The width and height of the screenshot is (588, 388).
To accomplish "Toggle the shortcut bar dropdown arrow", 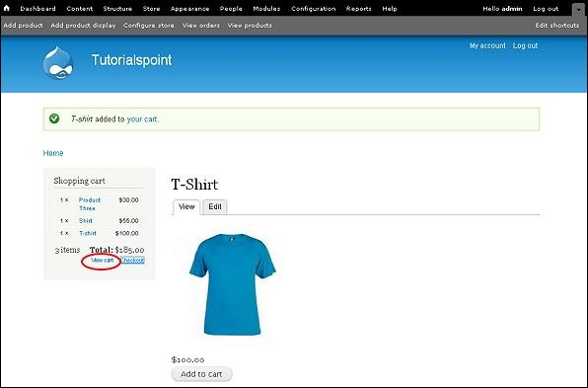I will point(578,10).
